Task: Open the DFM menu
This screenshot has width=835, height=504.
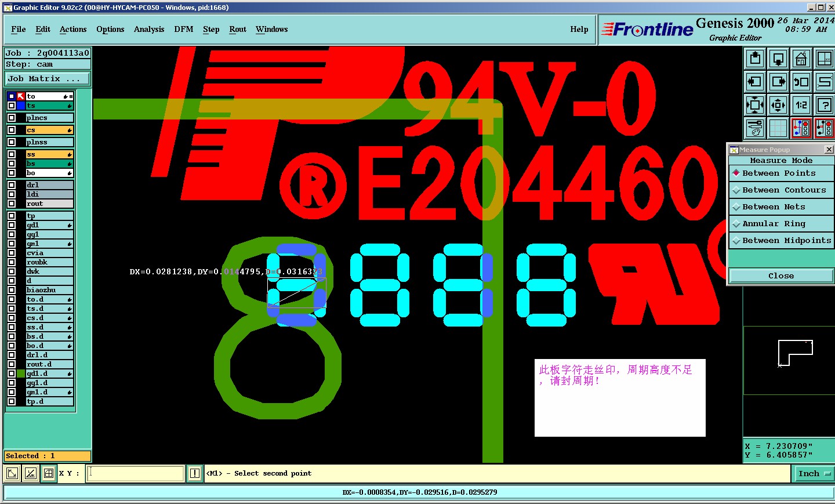Action: coord(184,29)
